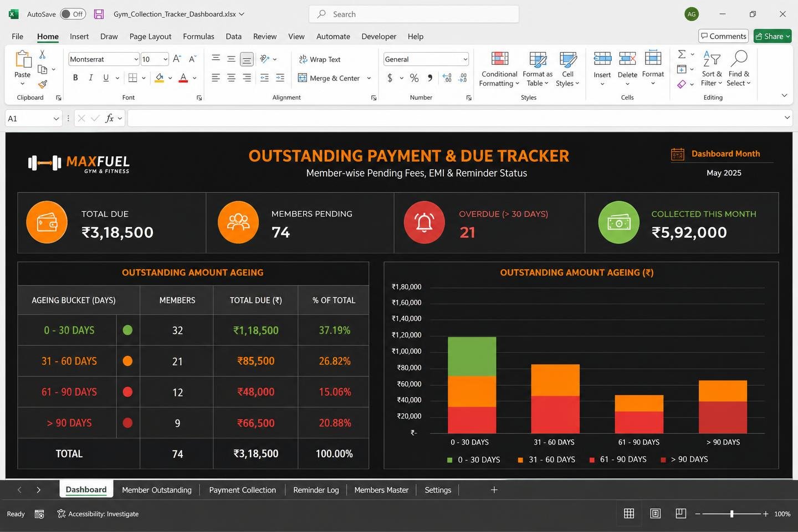
Task: Click the Insert cells icon
Action: [602, 59]
